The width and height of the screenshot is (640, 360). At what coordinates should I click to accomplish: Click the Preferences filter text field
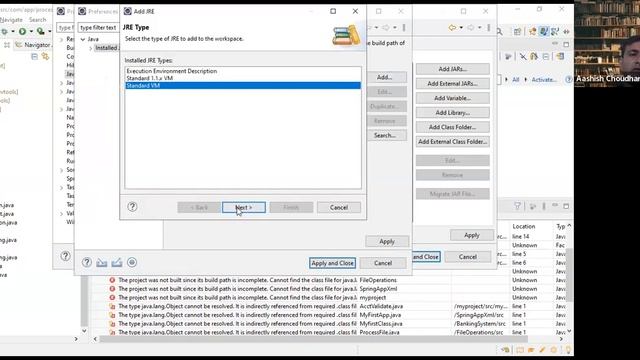pos(98,27)
